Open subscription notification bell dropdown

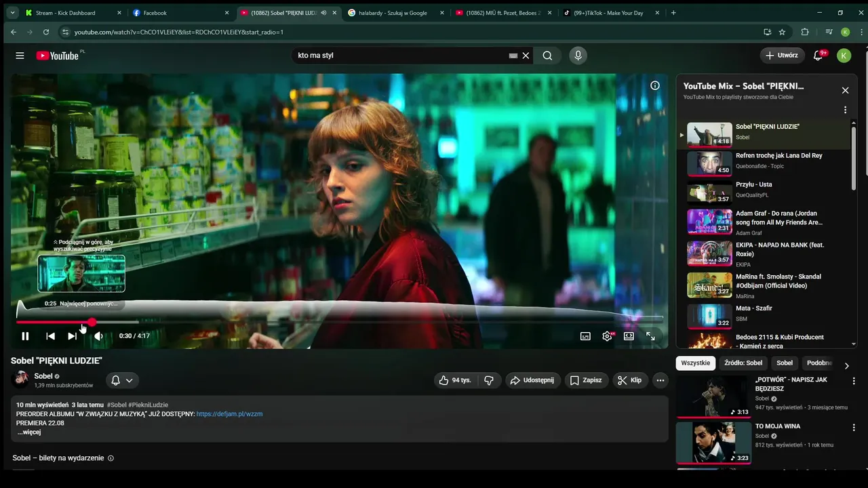(122, 380)
